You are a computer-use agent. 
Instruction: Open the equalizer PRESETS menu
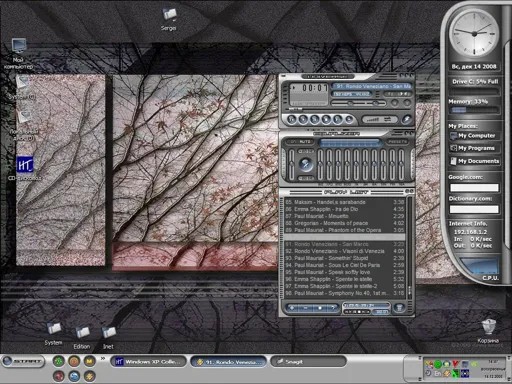click(x=397, y=142)
